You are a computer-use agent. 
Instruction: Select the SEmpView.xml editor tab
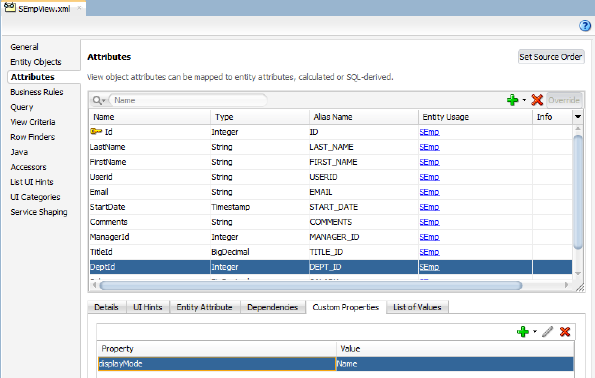pos(44,8)
